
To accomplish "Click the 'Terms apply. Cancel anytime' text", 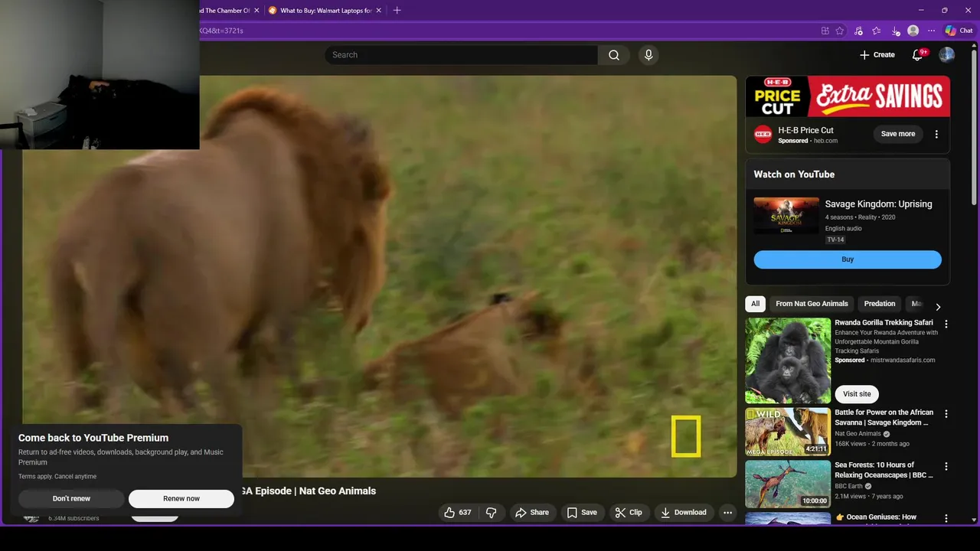I will (x=57, y=477).
